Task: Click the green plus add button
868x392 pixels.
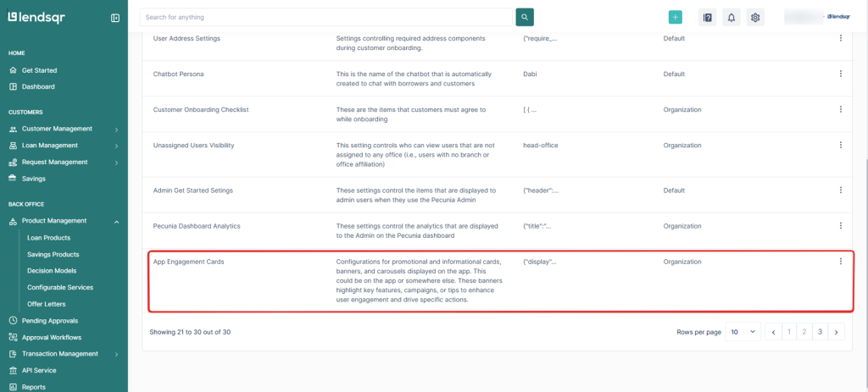Action: 675,17
